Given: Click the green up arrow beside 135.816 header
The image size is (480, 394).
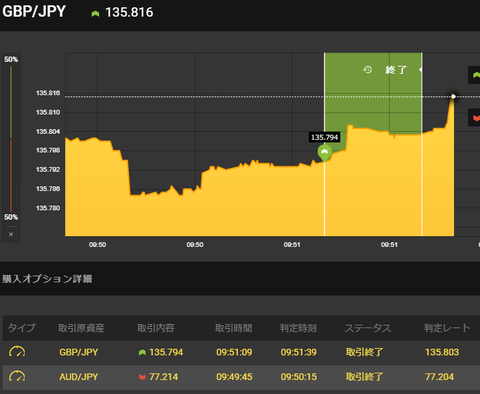Looking at the screenshot, I should [95, 14].
